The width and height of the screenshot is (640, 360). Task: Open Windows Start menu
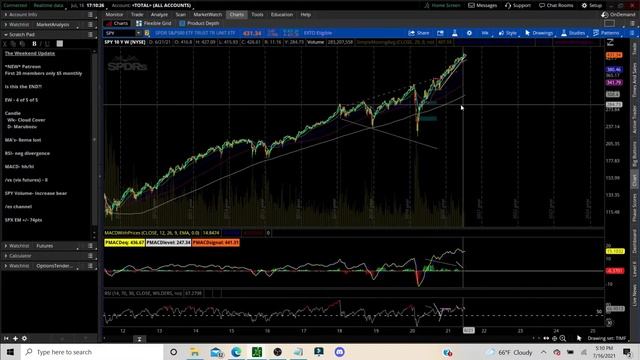pos(10,352)
